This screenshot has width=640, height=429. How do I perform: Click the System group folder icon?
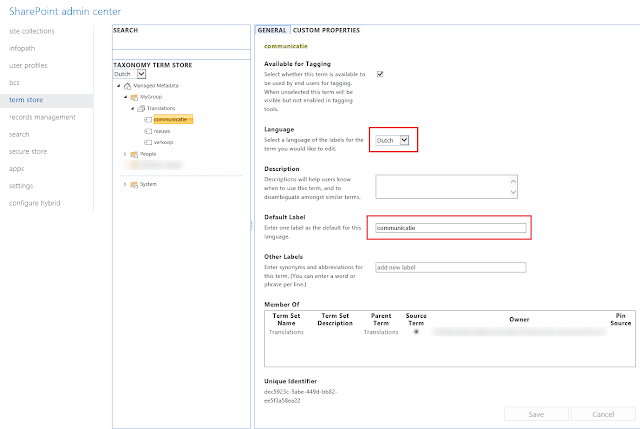coord(134,184)
